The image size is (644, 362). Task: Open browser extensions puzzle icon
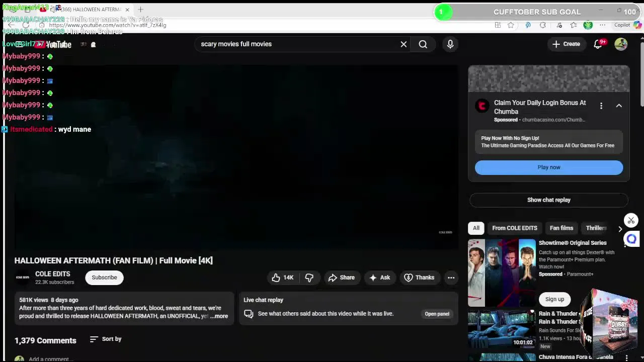point(543,25)
